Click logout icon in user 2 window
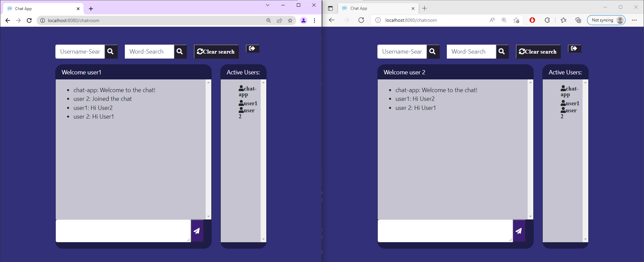This screenshot has height=262, width=644. pyautogui.click(x=575, y=49)
